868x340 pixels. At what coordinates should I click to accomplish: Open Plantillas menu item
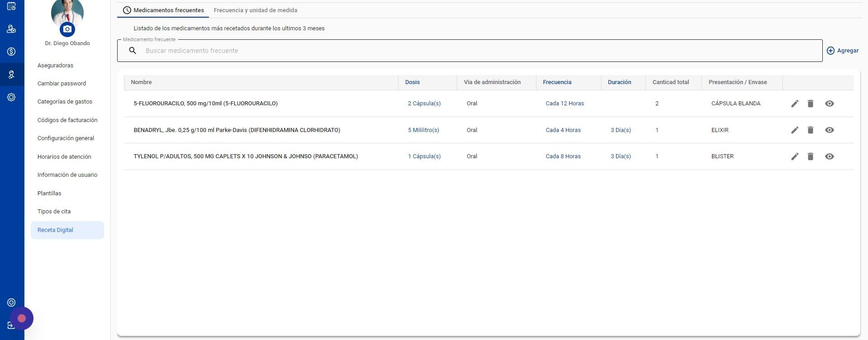49,194
